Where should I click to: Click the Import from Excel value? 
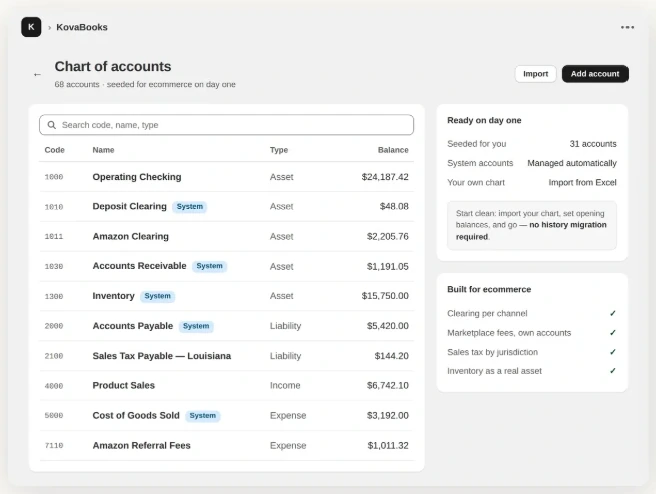(x=582, y=182)
